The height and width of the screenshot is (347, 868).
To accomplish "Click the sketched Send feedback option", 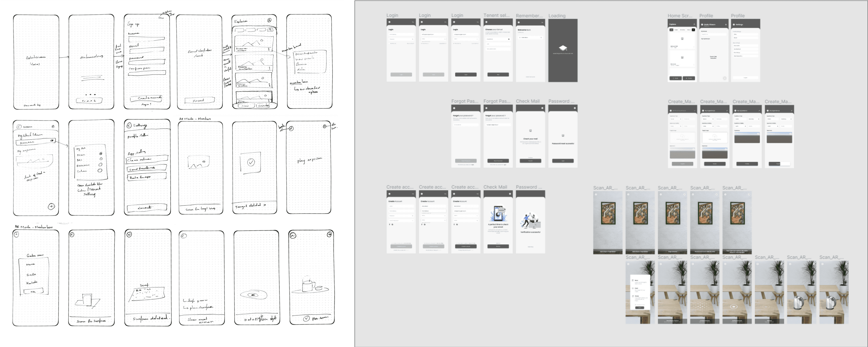I will [147, 168].
